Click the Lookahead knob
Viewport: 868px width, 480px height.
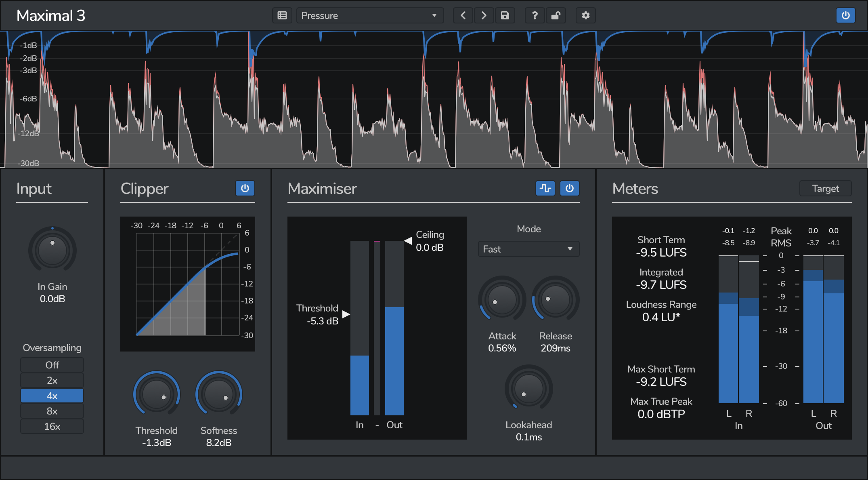click(x=528, y=389)
